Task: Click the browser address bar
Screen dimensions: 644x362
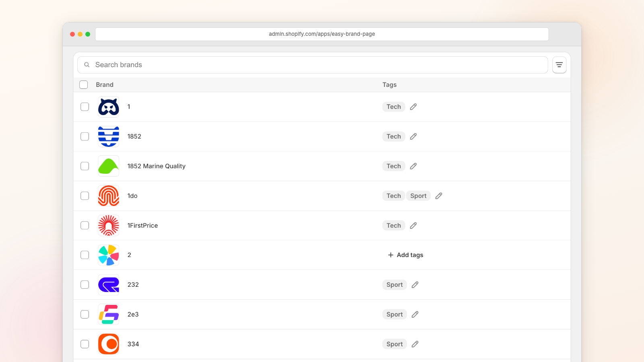Action: 322,34
